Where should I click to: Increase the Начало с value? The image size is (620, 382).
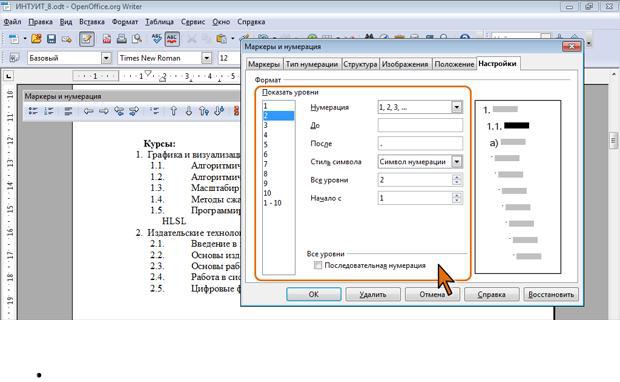pos(457,195)
